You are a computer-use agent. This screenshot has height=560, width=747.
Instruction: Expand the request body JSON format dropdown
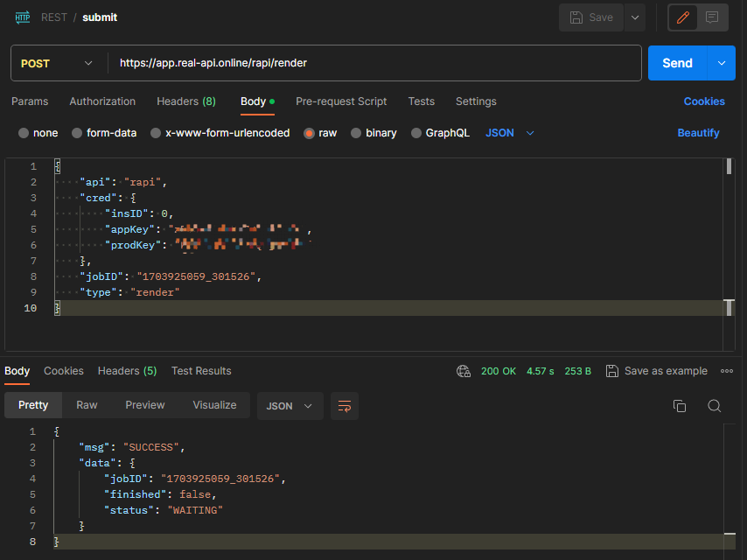coord(510,133)
